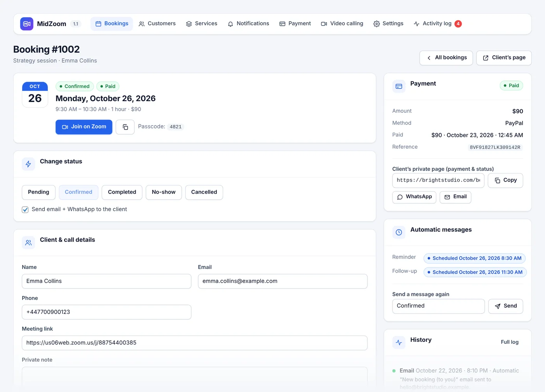Click Join on Zoom button
Image resolution: width=545 pixels, height=392 pixels.
[84, 127]
